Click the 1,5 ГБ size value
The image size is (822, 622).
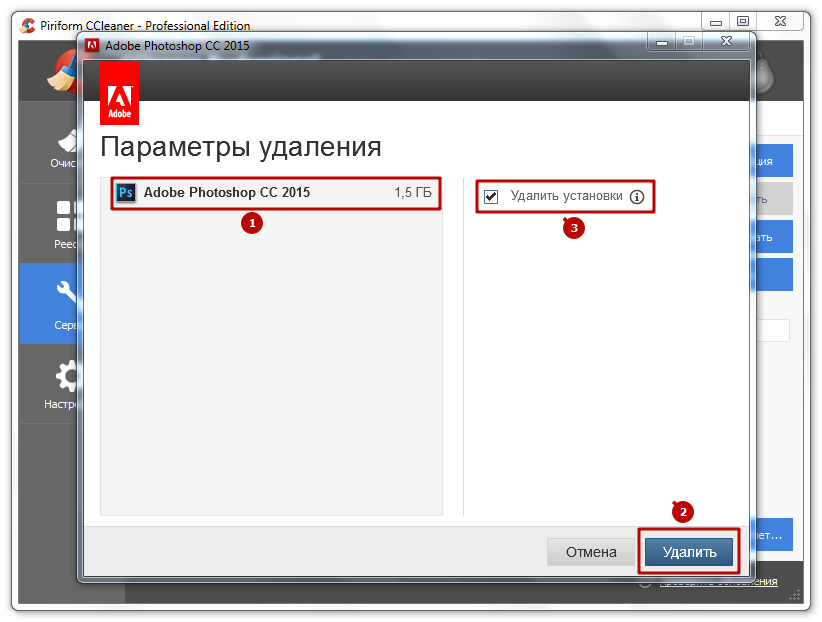(413, 192)
